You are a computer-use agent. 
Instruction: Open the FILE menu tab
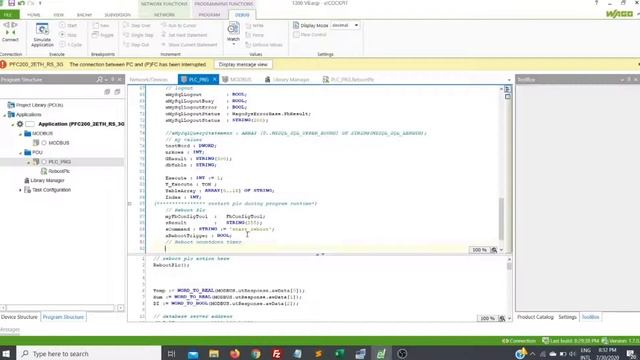(x=9, y=15)
